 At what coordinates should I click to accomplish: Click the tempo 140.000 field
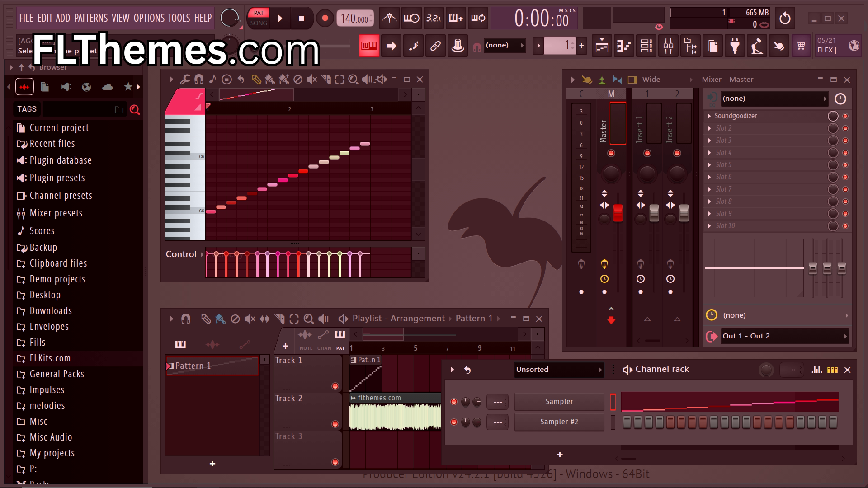[355, 19]
